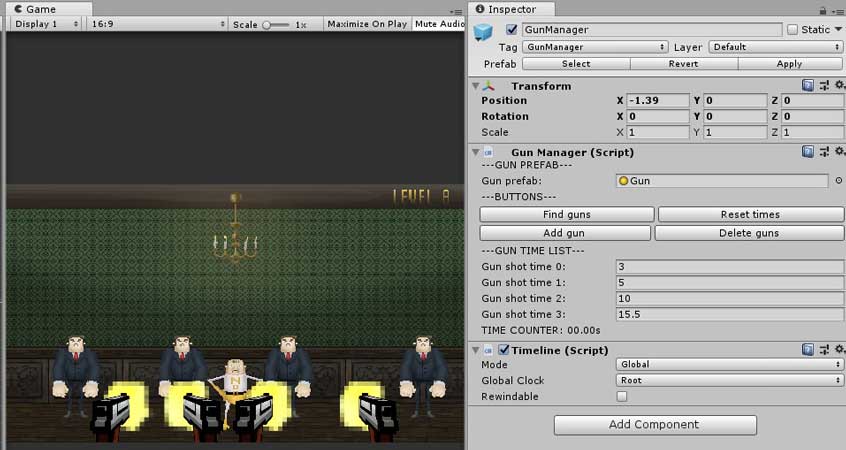Click the Add Component button
846x450 pixels.
point(655,425)
